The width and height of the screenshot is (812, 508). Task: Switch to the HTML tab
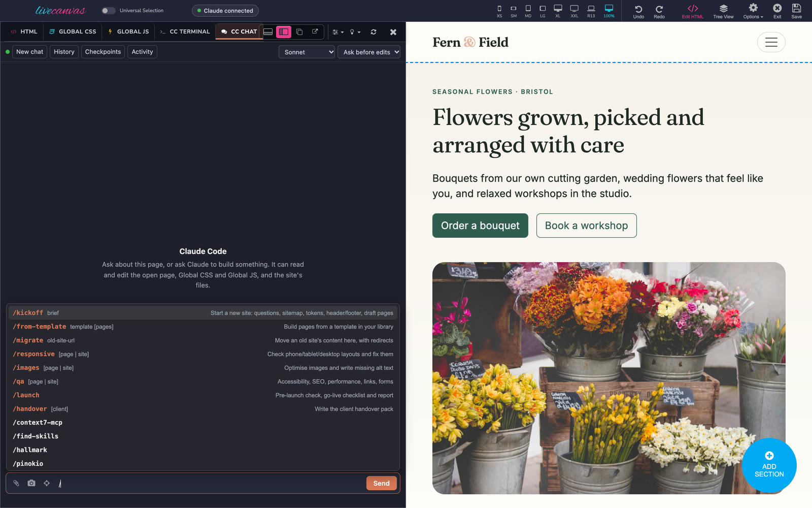coord(24,31)
